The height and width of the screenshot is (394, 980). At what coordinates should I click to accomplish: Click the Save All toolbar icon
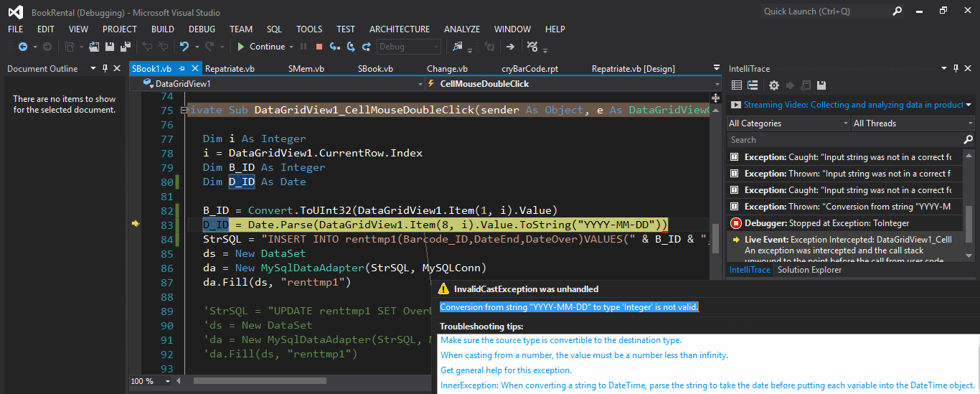[x=125, y=47]
